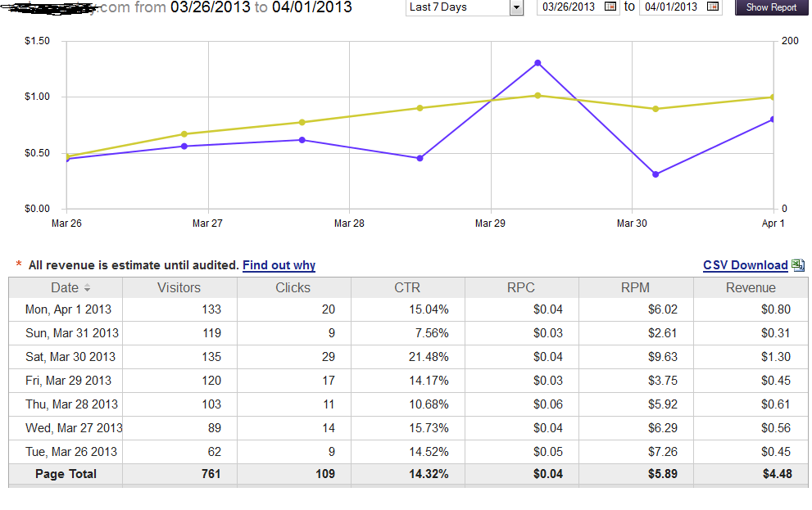Click the 133 visitors value
Image resolution: width=812 pixels, height=510 pixels.
coord(211,309)
